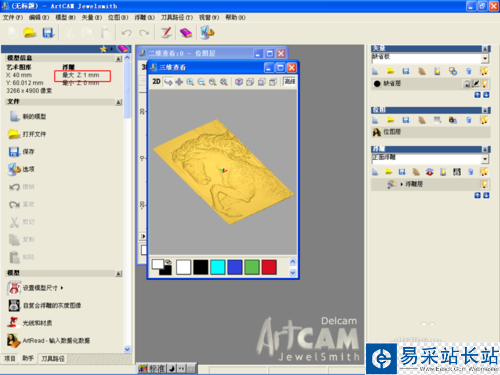Switch to the 项目 tab at bottom left
Screen dimensions: 500x375
(10, 359)
